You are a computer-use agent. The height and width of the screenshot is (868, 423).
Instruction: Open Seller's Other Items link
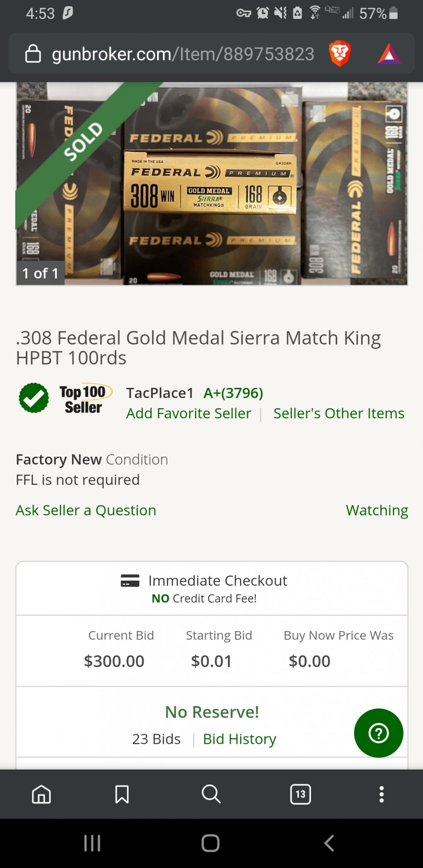tap(339, 413)
